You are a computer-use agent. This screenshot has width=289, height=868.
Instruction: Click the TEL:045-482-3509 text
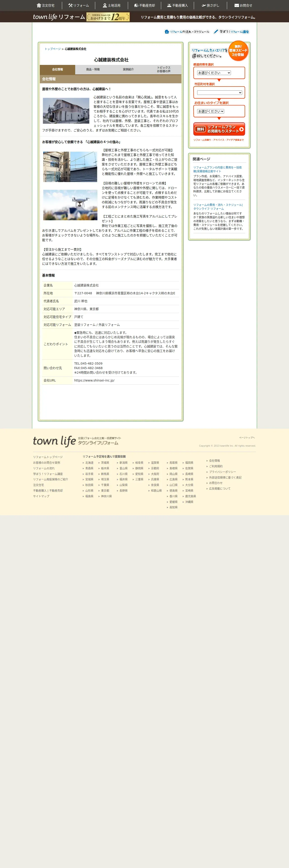tap(88, 363)
